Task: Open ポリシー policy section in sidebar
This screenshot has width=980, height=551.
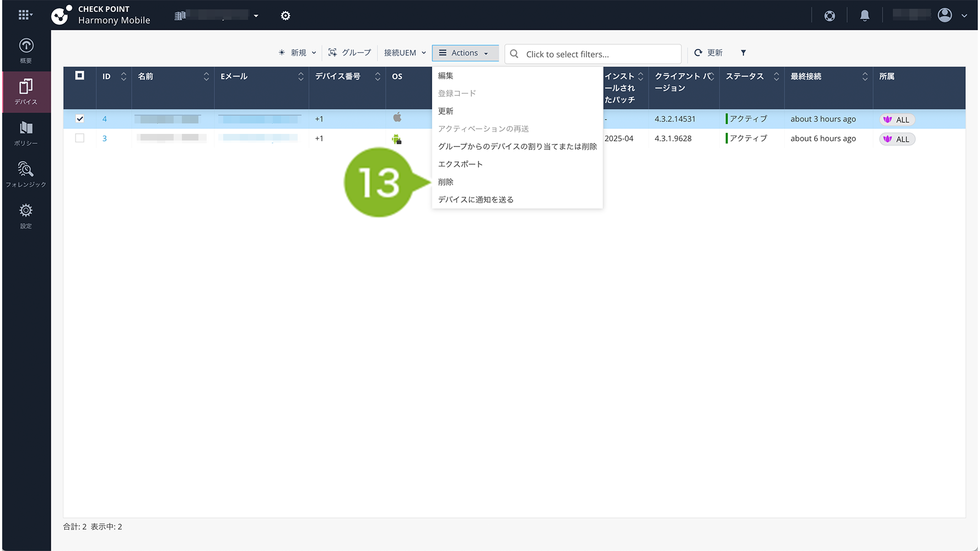Action: click(x=26, y=133)
